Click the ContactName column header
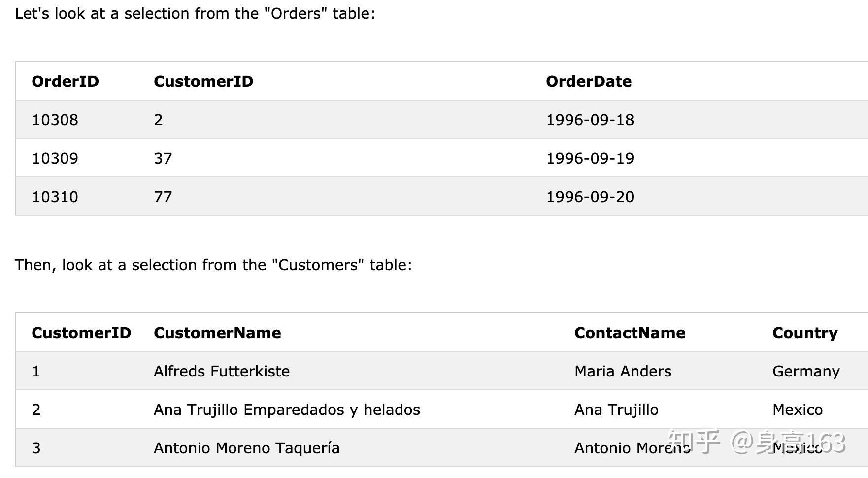868x478 pixels. (630, 333)
